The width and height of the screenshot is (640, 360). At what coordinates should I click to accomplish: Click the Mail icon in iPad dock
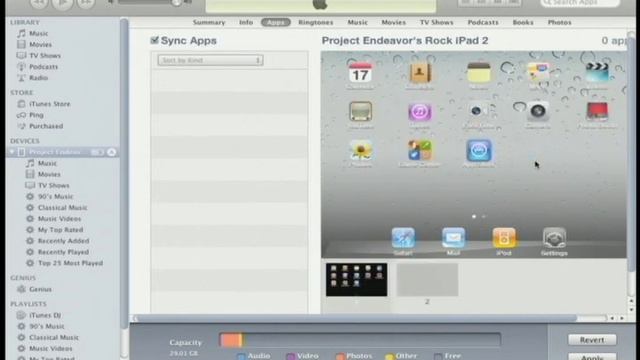coord(453,238)
